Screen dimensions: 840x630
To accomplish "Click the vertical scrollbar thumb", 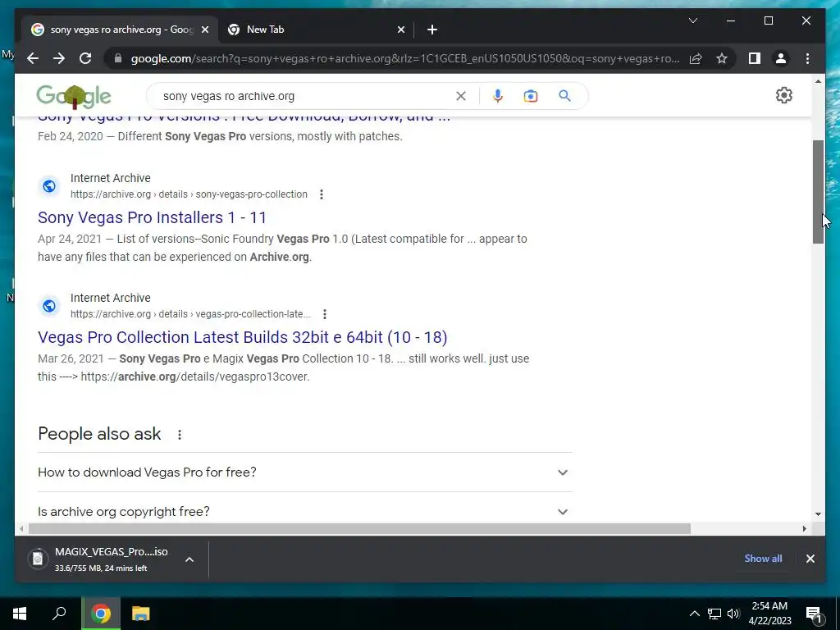I will point(818,192).
